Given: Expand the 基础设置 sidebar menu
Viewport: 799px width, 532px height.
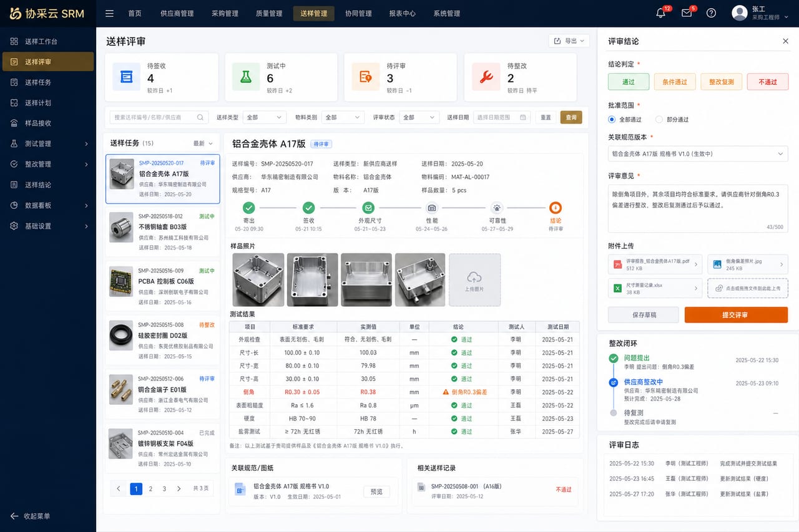Looking at the screenshot, I should [48, 226].
